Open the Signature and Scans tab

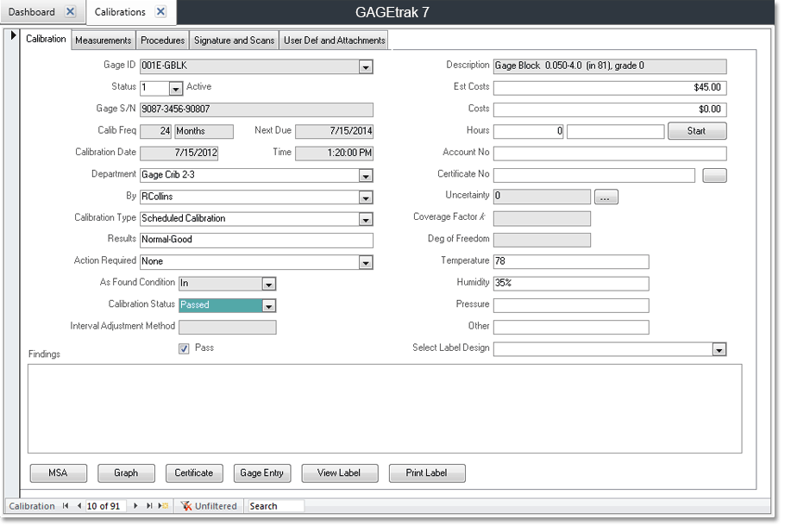coord(233,40)
